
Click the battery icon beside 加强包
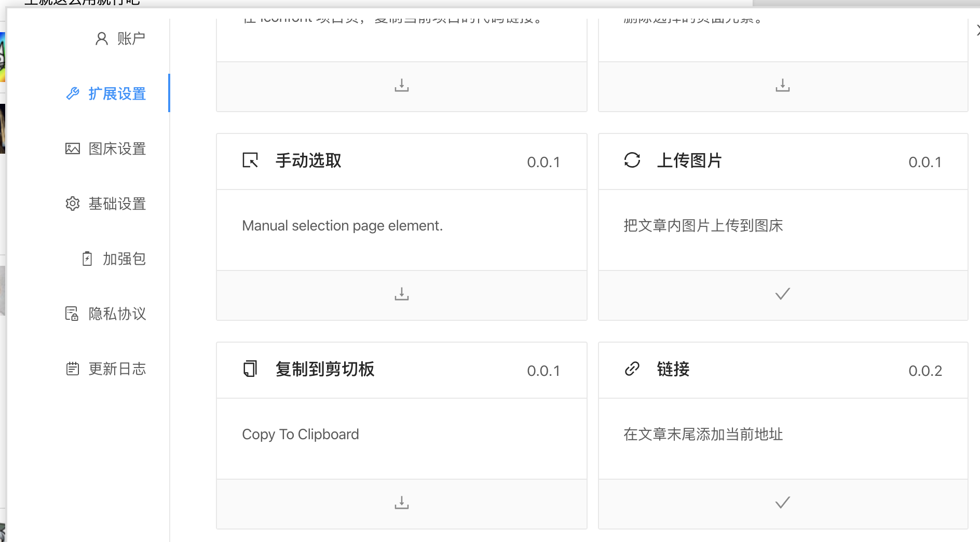click(86, 258)
